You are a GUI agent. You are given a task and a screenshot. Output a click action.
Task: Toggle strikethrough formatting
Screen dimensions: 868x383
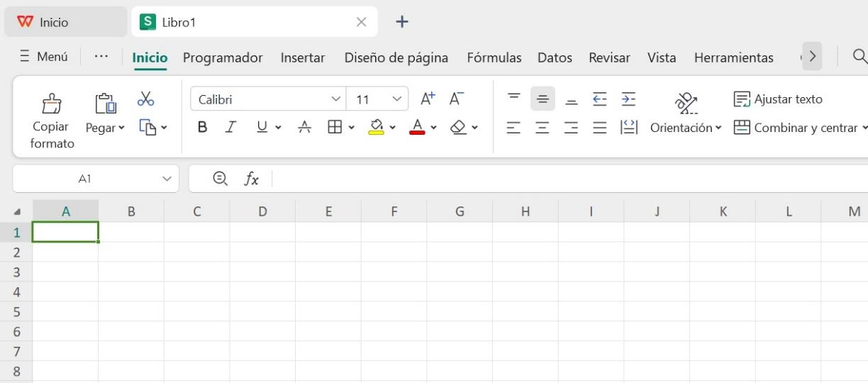pos(304,128)
